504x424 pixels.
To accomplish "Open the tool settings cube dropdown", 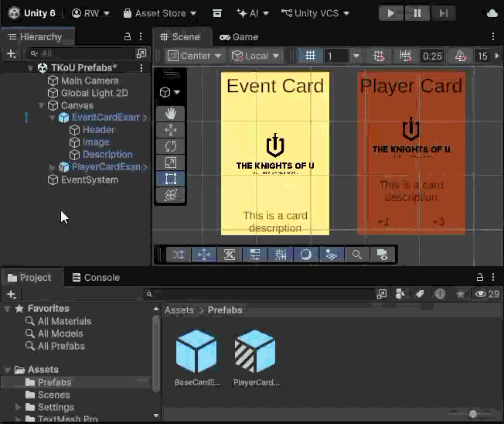I will [x=170, y=92].
